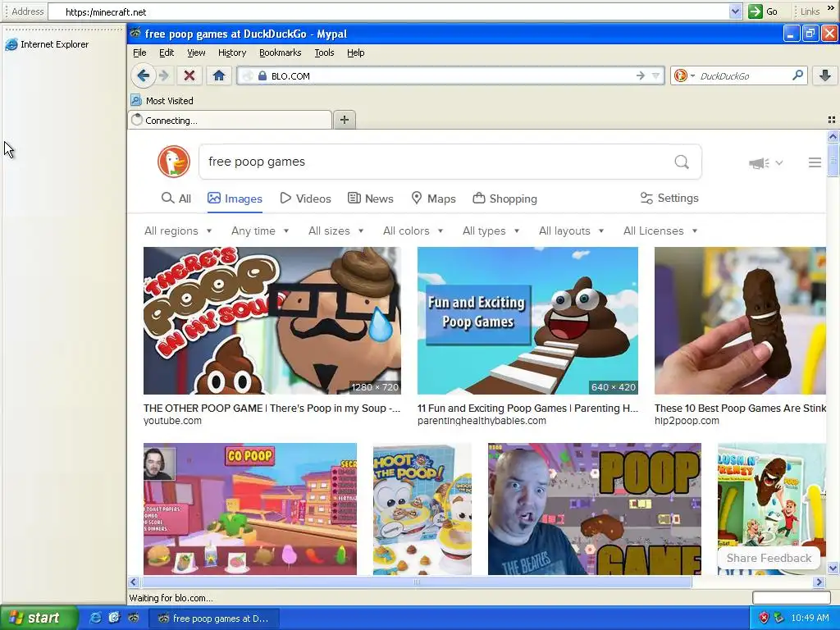Screen dimensions: 840x630
Task: Open the Tools menu
Action: point(324,52)
